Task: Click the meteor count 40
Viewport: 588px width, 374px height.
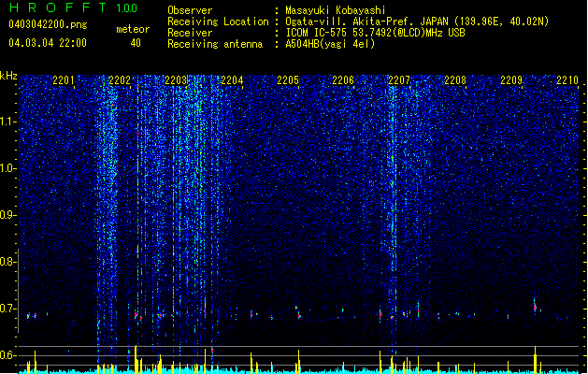Action: coord(136,43)
